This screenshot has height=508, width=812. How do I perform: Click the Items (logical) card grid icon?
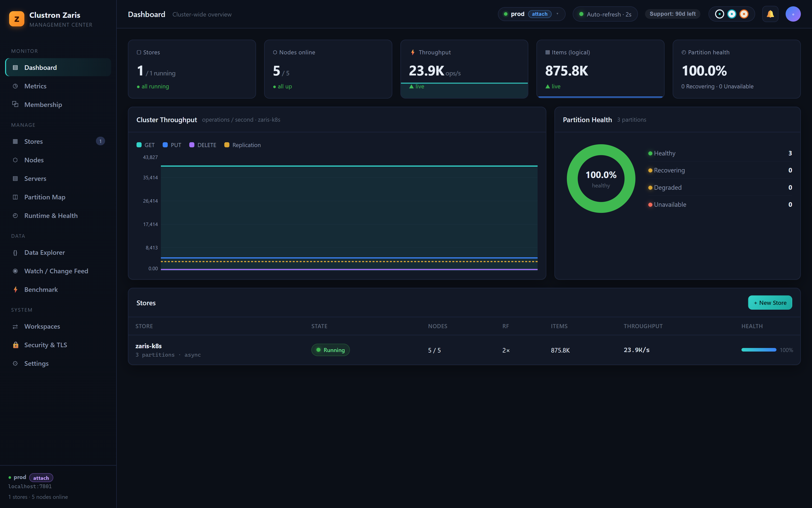548,52
